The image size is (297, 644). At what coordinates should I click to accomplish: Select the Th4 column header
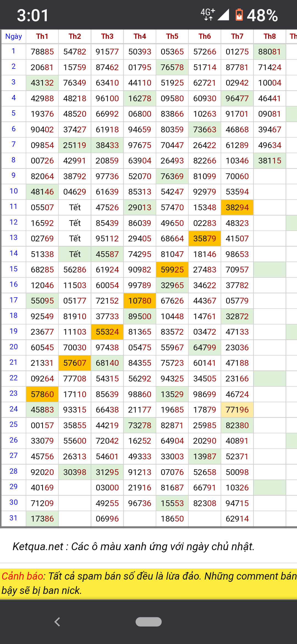(x=140, y=36)
